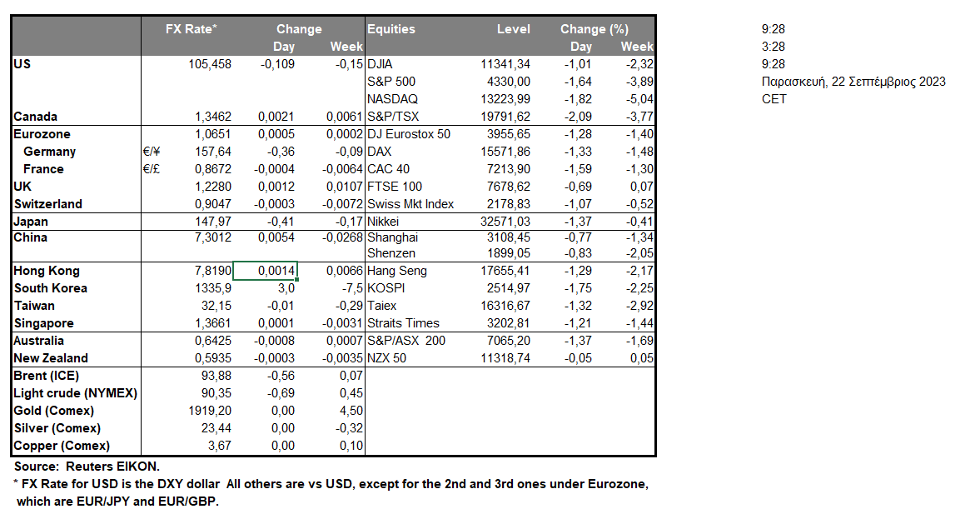Click the 'S&P 500' equity label cell
Screen dimensions: 980x524
pos(391,82)
